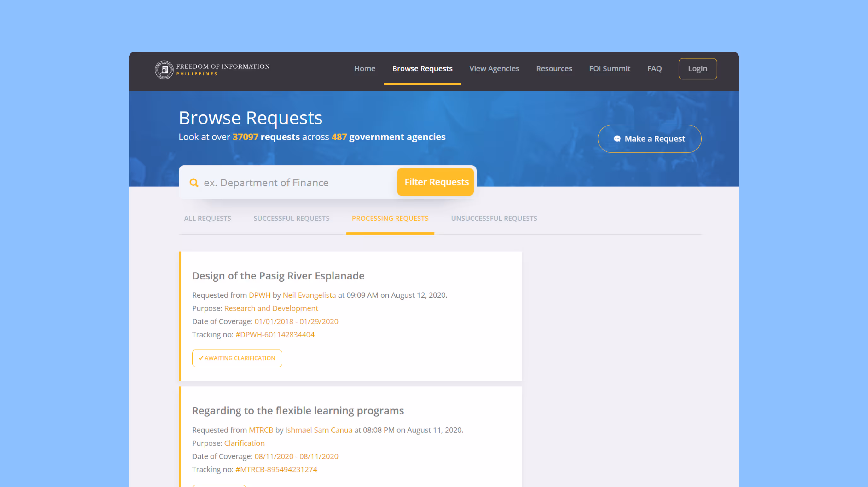Click the chat bubble on Make a Request
This screenshot has width=868, height=487.
(618, 138)
